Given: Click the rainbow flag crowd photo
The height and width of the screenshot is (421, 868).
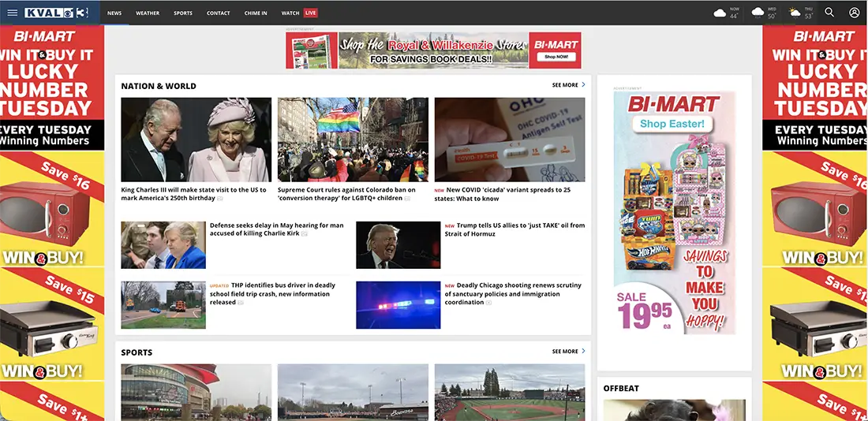Looking at the screenshot, I should (x=353, y=140).
